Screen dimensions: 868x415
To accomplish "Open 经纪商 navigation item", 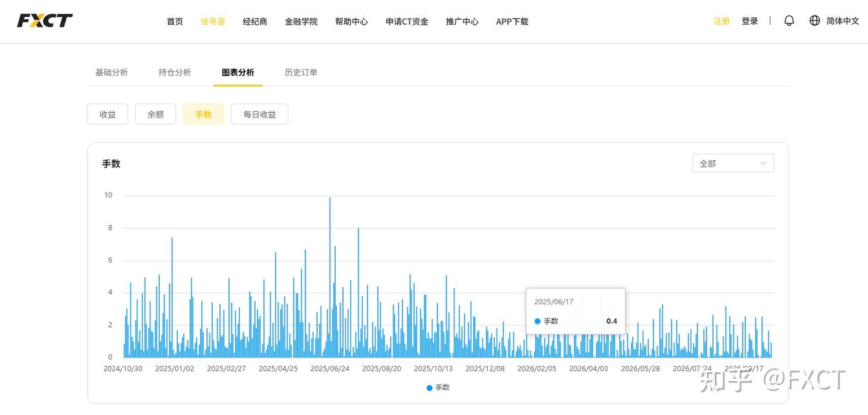I will tap(255, 22).
